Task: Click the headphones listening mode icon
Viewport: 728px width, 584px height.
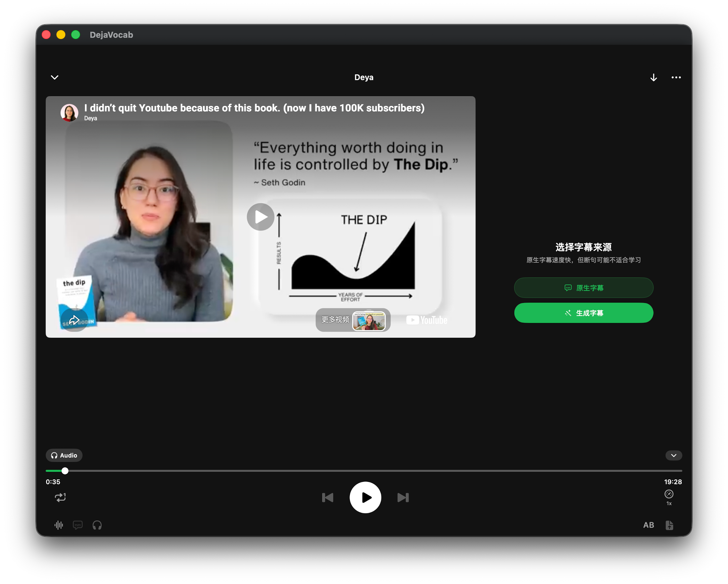Action: (97, 525)
